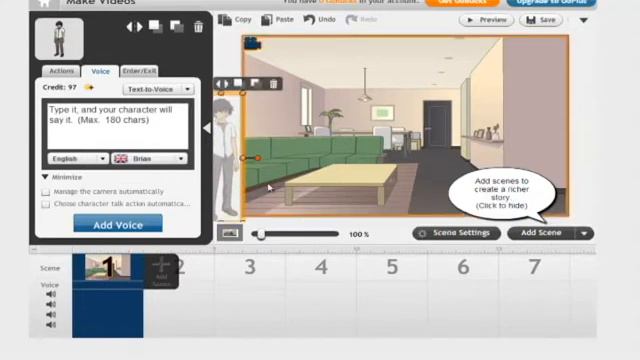Select scene 1 thumbnail in the timeline
The image size is (640, 360).
pos(108,267)
